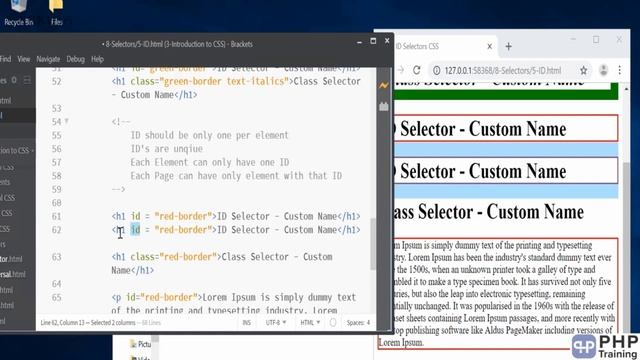This screenshot has width=640, height=360.
Task: Open the Navigate menu in Brackets
Action: [48, 59]
